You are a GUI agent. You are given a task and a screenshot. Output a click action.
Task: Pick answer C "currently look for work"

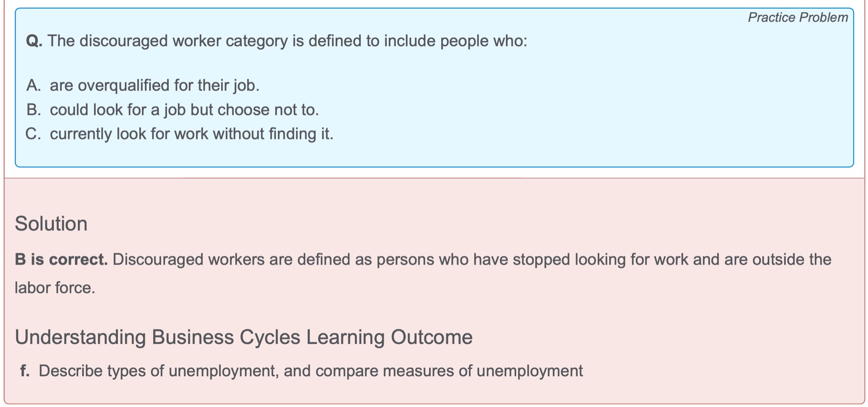coord(191,134)
